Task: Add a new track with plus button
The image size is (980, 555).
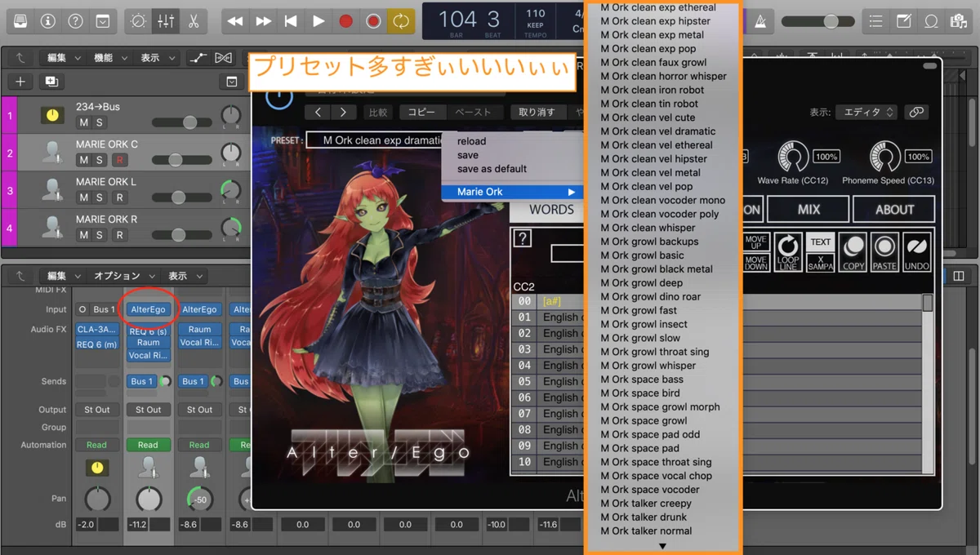Action: point(20,82)
